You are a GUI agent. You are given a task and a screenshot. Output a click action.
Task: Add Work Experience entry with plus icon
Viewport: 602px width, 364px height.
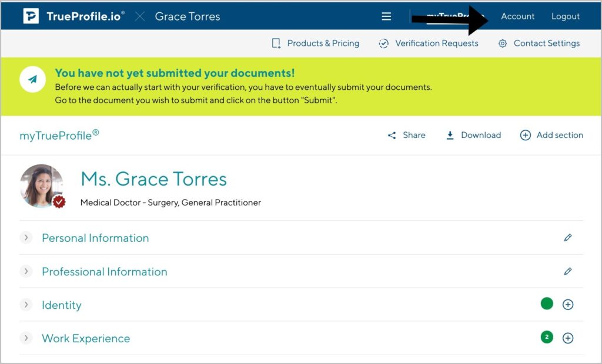pos(568,338)
